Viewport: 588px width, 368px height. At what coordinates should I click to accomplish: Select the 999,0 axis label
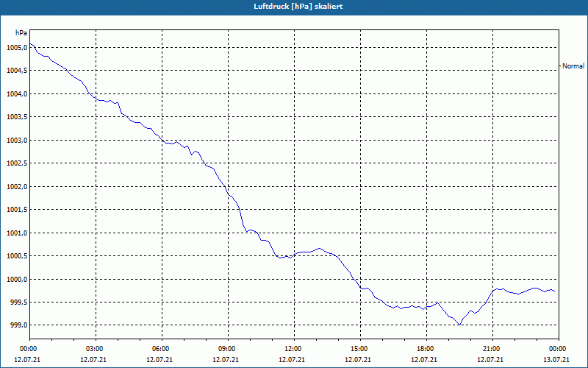18,325
